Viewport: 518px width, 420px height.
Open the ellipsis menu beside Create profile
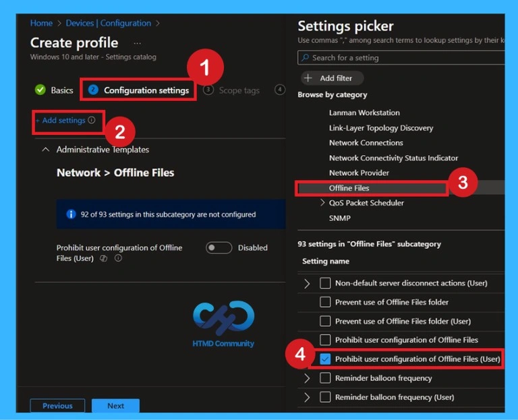pyautogui.click(x=137, y=43)
